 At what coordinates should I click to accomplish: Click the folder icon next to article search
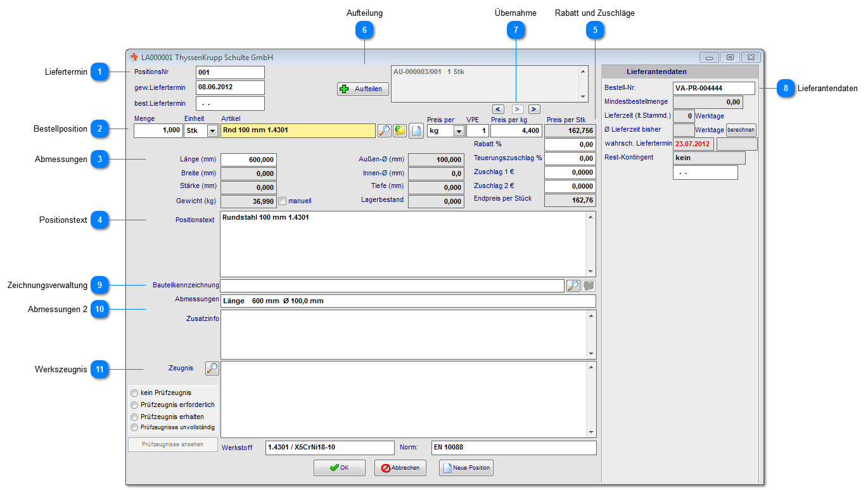[400, 131]
